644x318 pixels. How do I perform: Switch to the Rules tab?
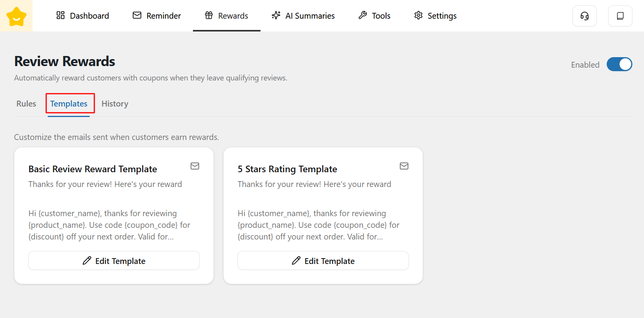tap(26, 104)
